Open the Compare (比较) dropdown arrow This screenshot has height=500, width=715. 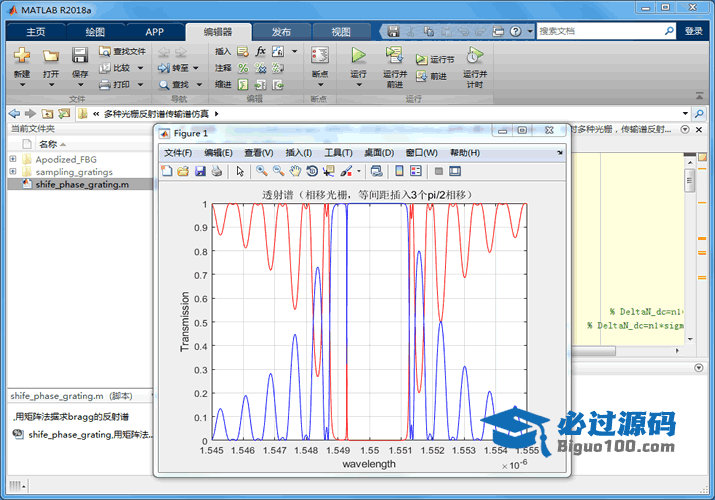(140, 68)
